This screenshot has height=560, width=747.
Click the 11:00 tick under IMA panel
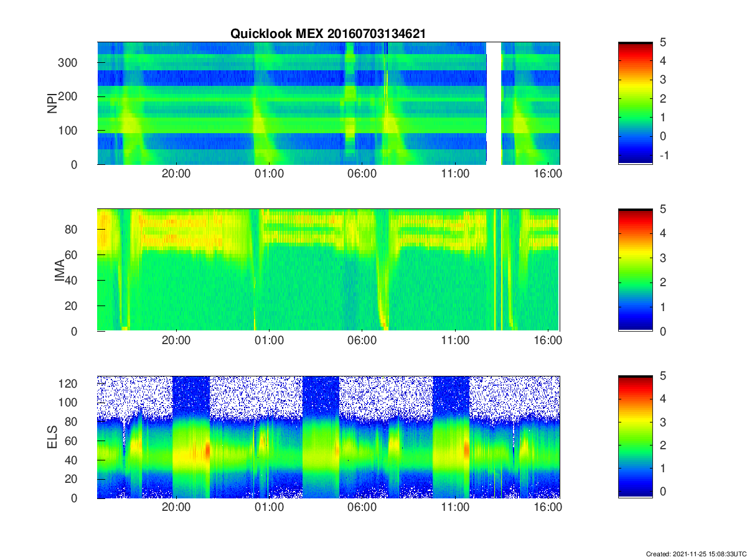(x=455, y=342)
